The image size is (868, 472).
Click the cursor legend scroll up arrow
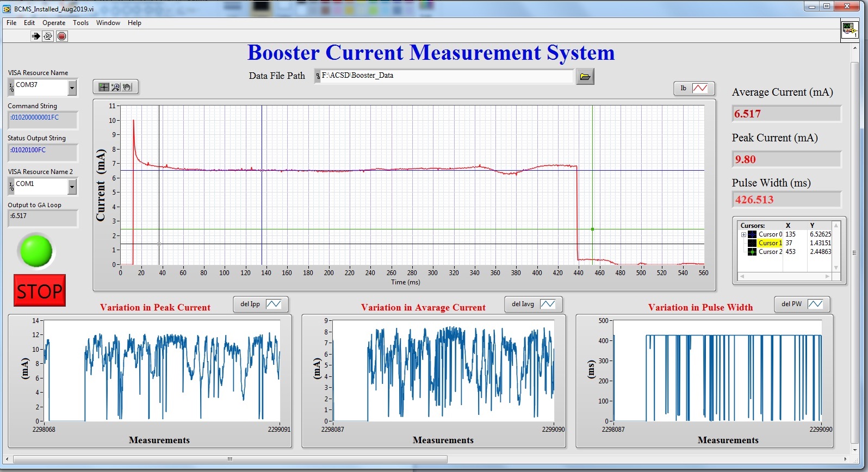click(836, 225)
